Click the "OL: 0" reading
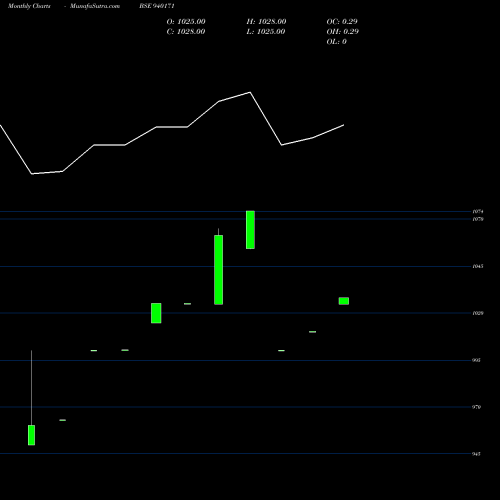The image size is (500, 500). click(x=337, y=42)
